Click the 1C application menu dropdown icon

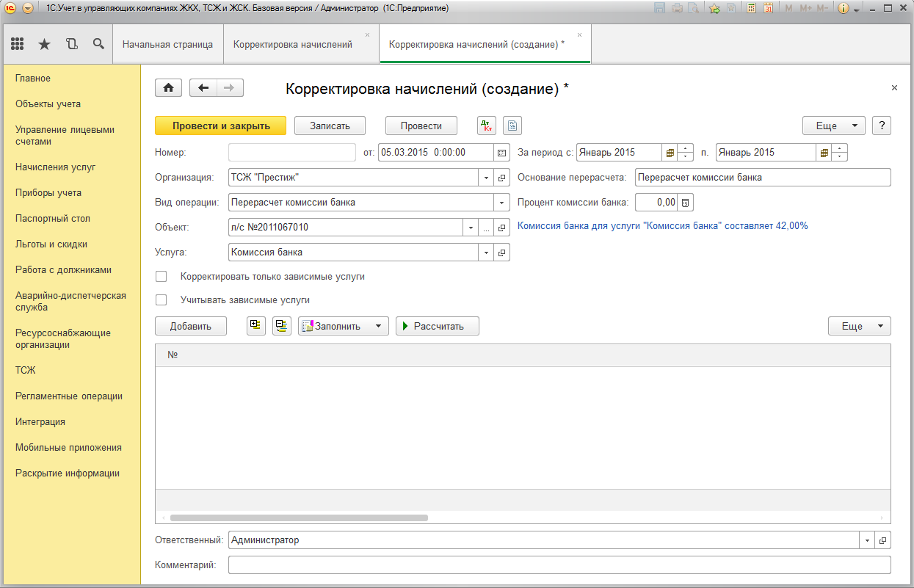click(27, 8)
